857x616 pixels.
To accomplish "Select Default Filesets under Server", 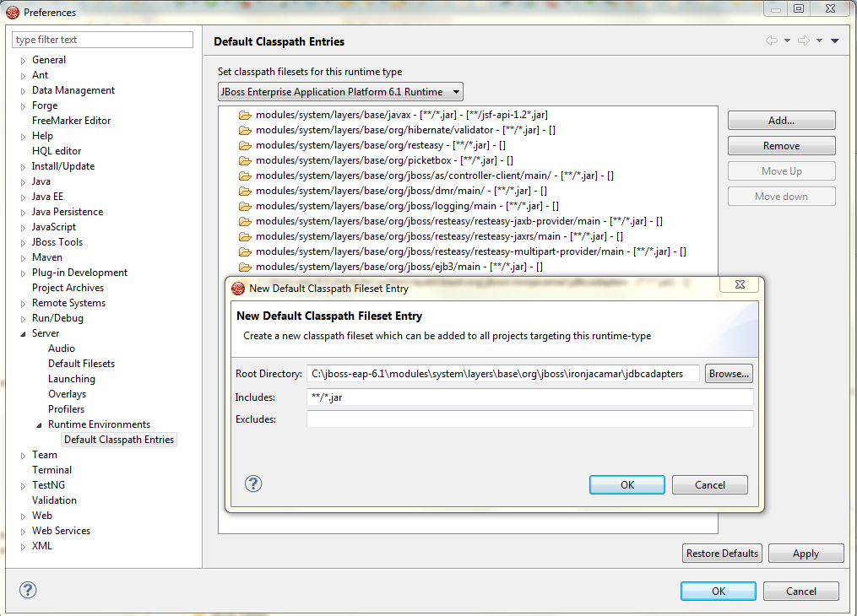I will pyautogui.click(x=81, y=364).
